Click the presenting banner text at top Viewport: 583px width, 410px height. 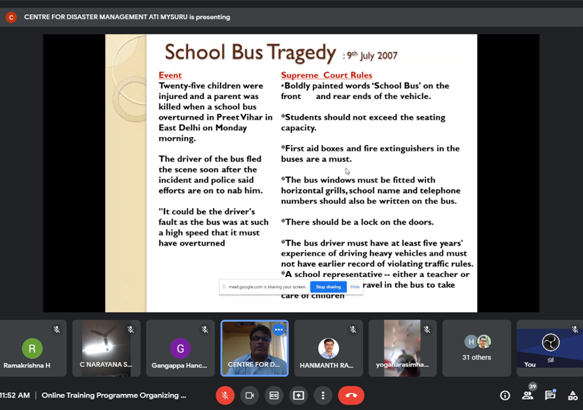(127, 17)
